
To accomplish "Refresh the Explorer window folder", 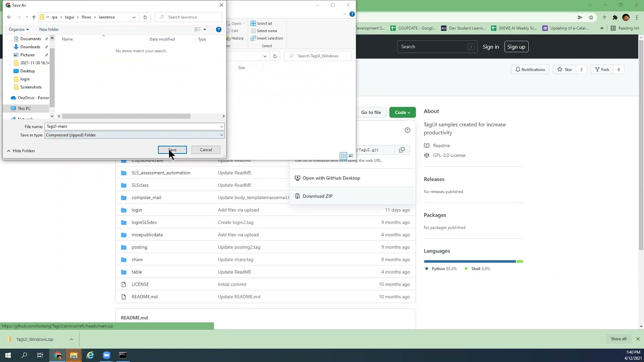I will [275, 56].
